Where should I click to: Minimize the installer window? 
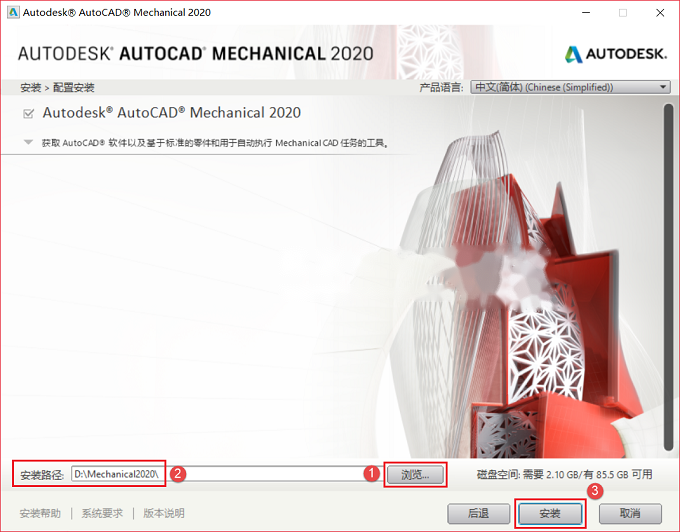click(x=586, y=13)
